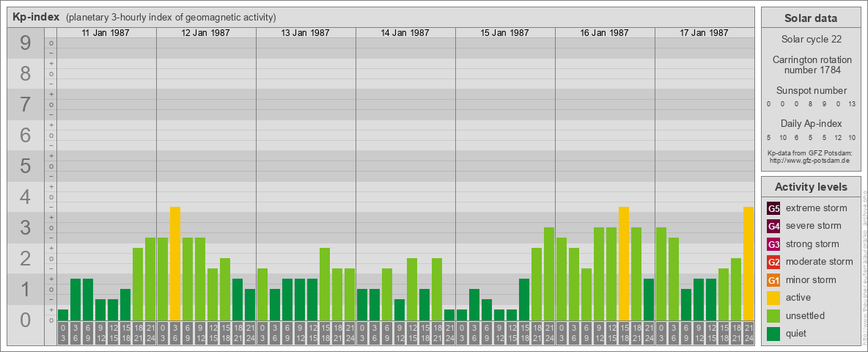Image resolution: width=868 pixels, height=352 pixels.
Task: Select the 13 Jan 1987 date header
Action: pos(305,33)
